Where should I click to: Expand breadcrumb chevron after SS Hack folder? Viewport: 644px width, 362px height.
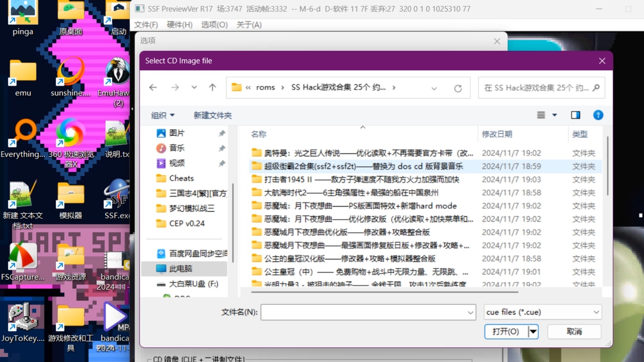click(394, 88)
